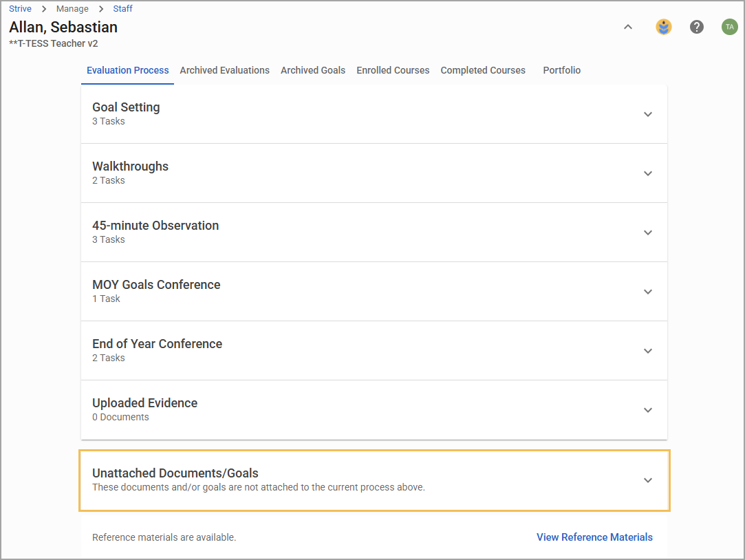Click the Staff breadcrumb link
The image size is (745, 560).
point(122,8)
